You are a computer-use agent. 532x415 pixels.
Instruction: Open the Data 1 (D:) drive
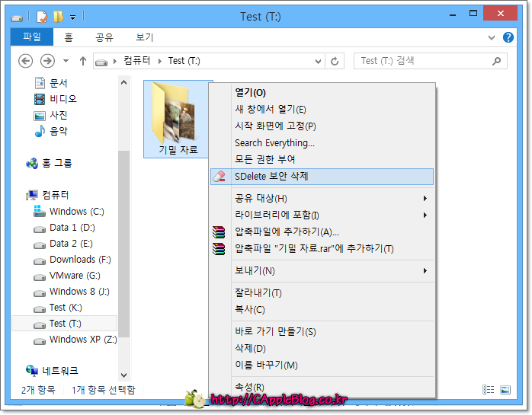65,228
